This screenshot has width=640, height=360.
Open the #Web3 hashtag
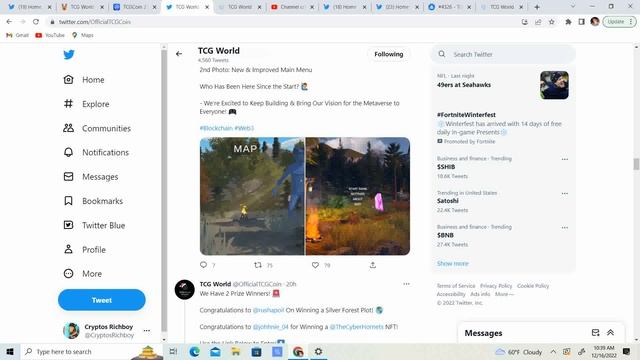click(x=244, y=128)
